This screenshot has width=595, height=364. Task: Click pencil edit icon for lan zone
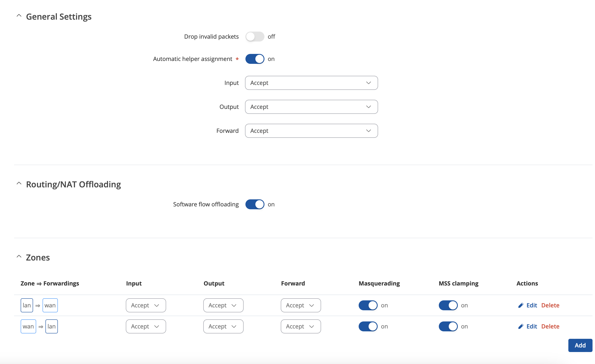pyautogui.click(x=521, y=305)
